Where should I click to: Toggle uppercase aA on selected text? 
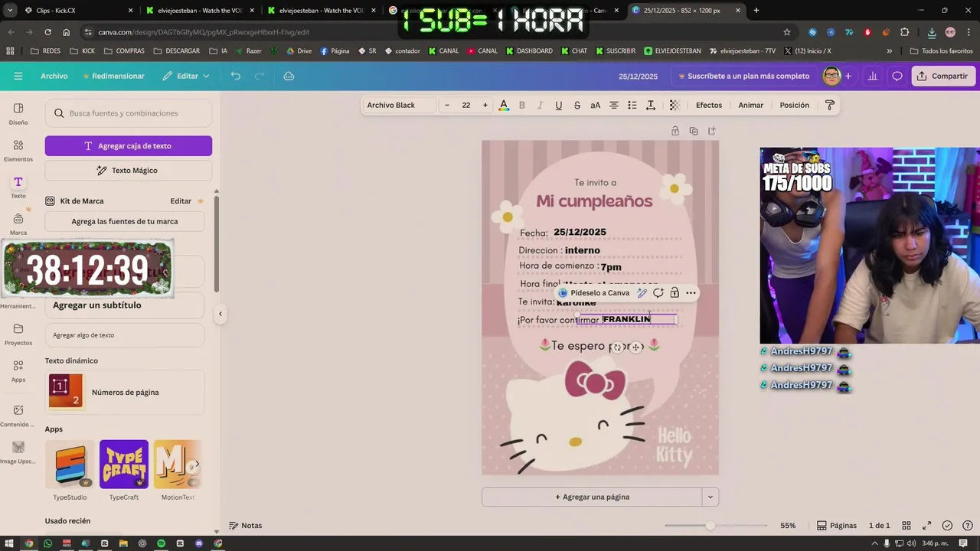pyautogui.click(x=596, y=105)
